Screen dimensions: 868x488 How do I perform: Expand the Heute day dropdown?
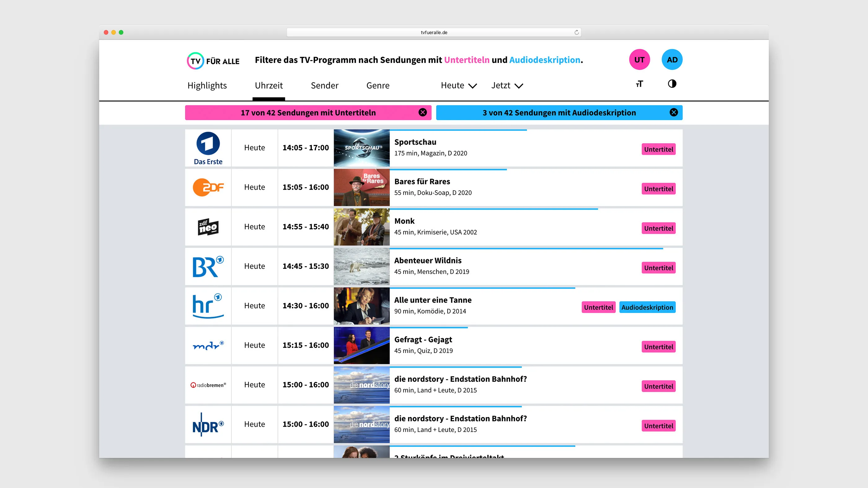(x=459, y=86)
